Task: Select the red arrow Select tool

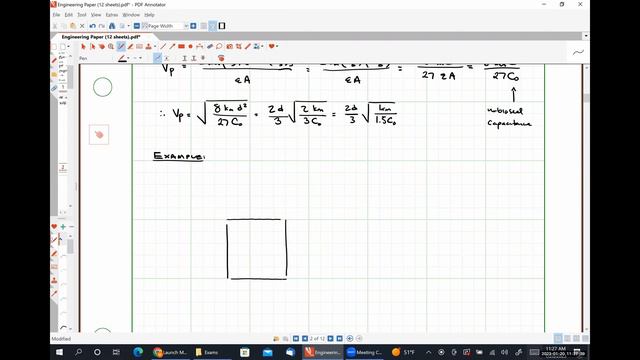Action: tap(83, 47)
